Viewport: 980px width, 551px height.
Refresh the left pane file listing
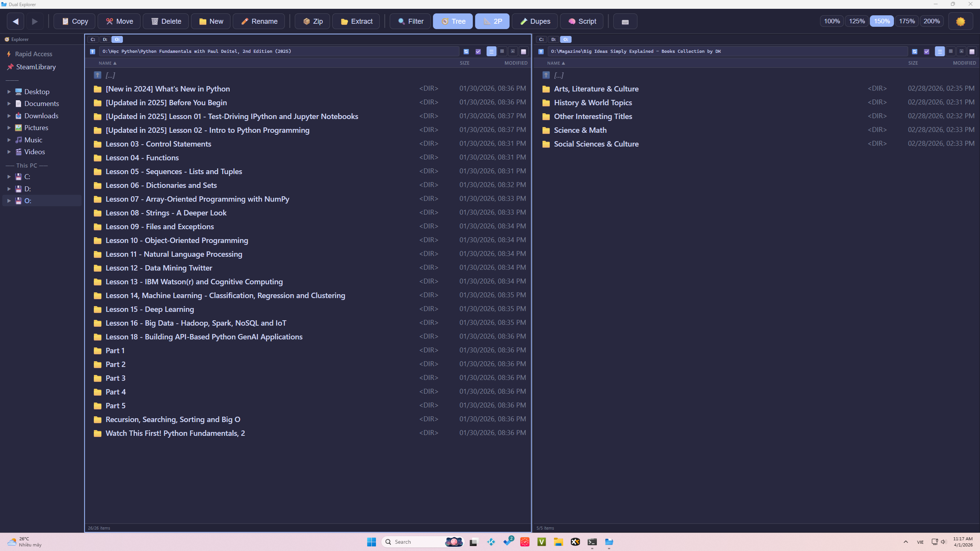(466, 51)
